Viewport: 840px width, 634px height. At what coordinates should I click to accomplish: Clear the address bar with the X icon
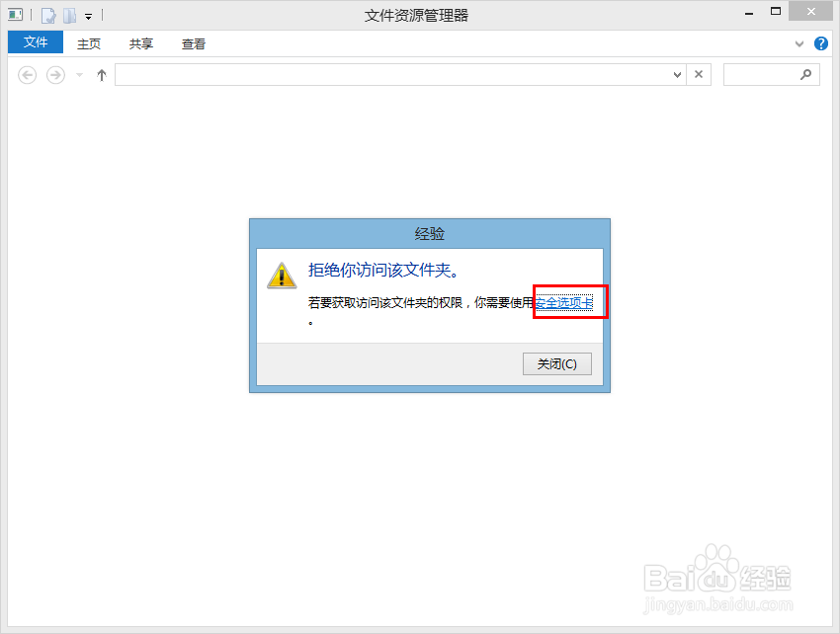(699, 74)
